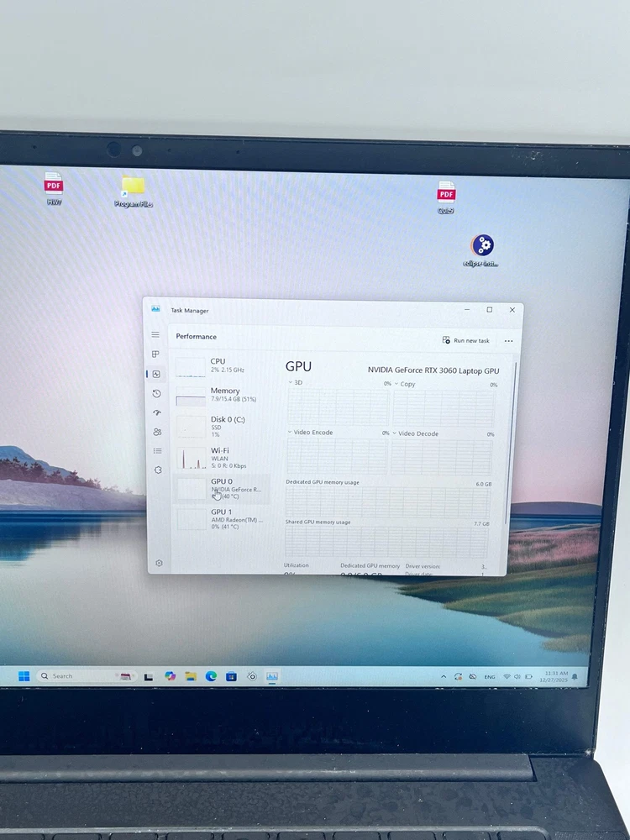Switch to the Processes page icon

pos(155,354)
